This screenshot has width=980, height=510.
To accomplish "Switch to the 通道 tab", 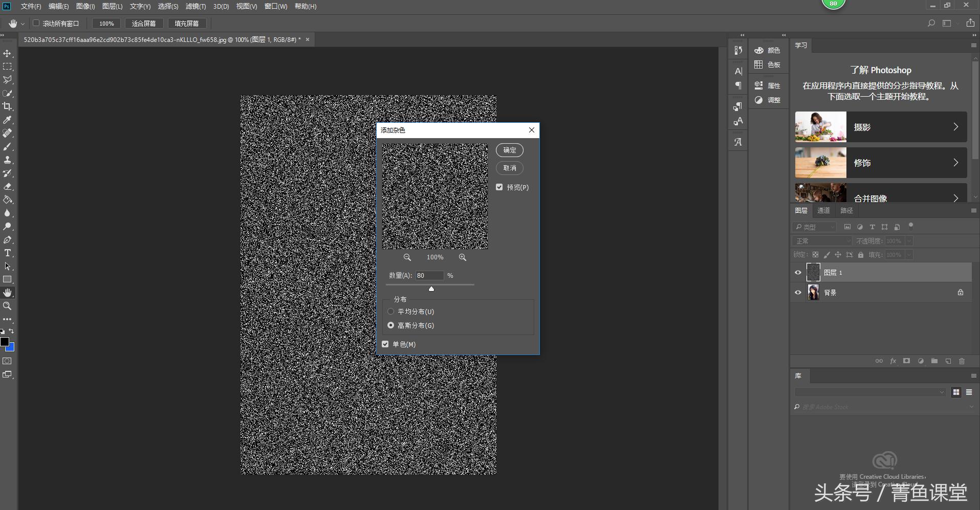I will (823, 211).
